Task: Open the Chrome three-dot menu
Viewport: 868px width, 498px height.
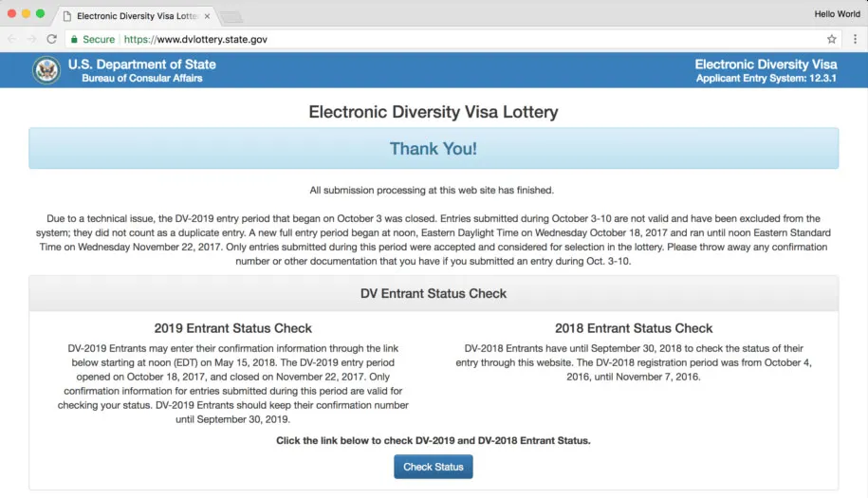Action: 855,39
